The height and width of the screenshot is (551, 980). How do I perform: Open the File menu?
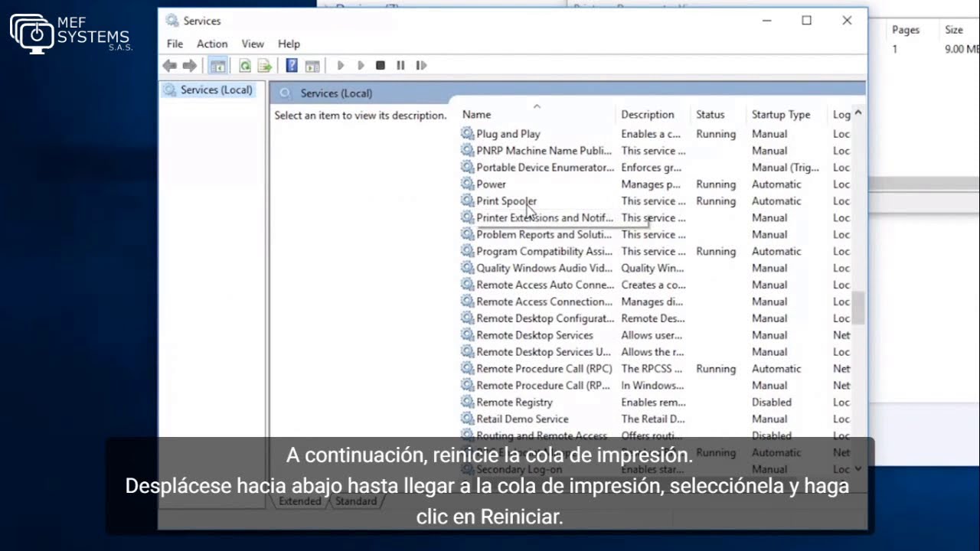175,44
